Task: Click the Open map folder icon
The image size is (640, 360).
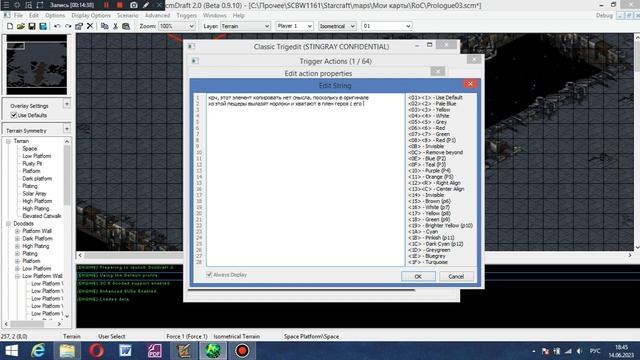Action: tap(21, 26)
